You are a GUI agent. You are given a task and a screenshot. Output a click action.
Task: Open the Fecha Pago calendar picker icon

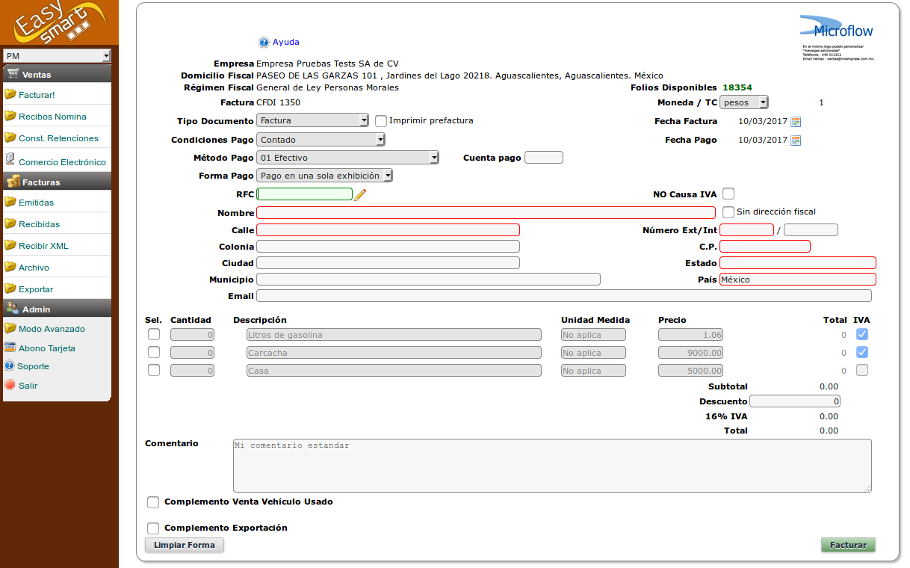796,140
